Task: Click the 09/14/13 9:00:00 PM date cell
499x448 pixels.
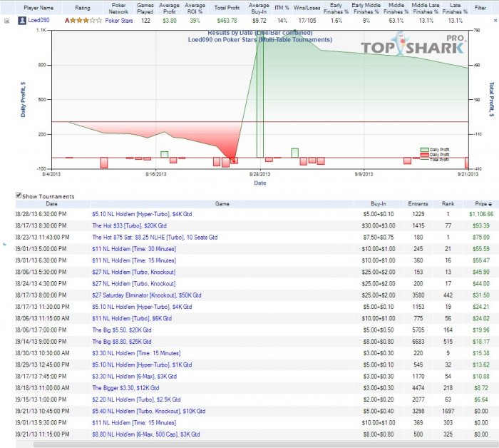Action: tap(41, 342)
